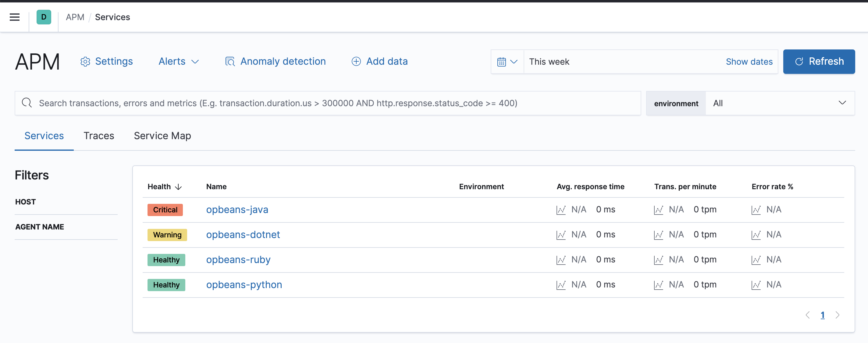Open the date quick-select chevron
Viewport: 868px width, 343px height.
click(514, 62)
